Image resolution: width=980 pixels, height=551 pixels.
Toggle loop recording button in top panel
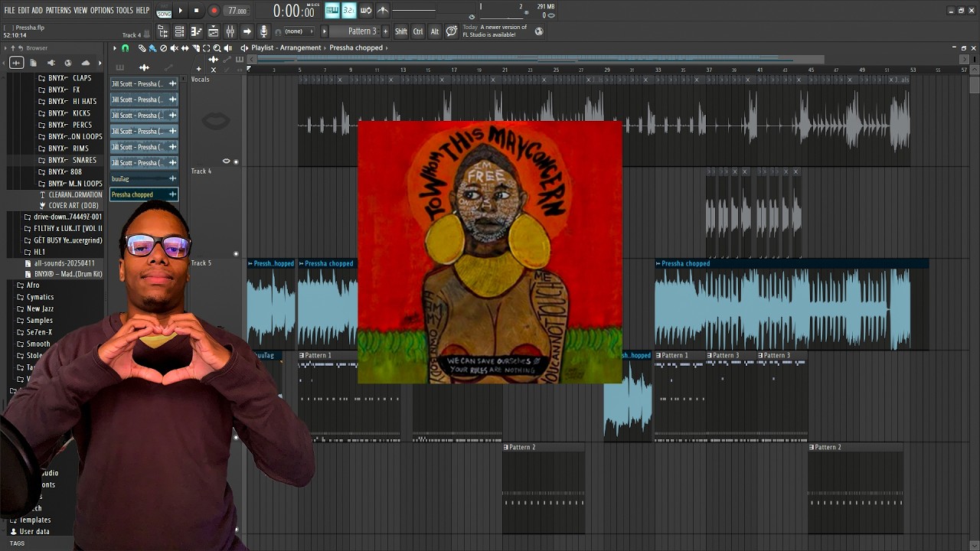366,10
